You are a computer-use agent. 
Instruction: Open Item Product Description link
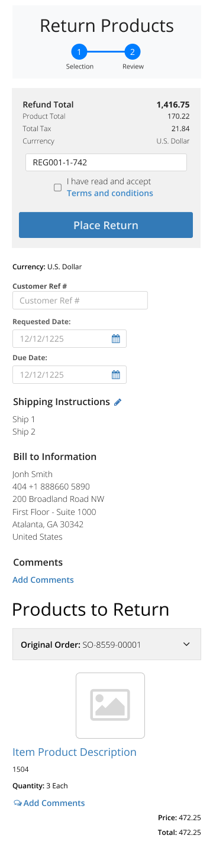(x=75, y=752)
